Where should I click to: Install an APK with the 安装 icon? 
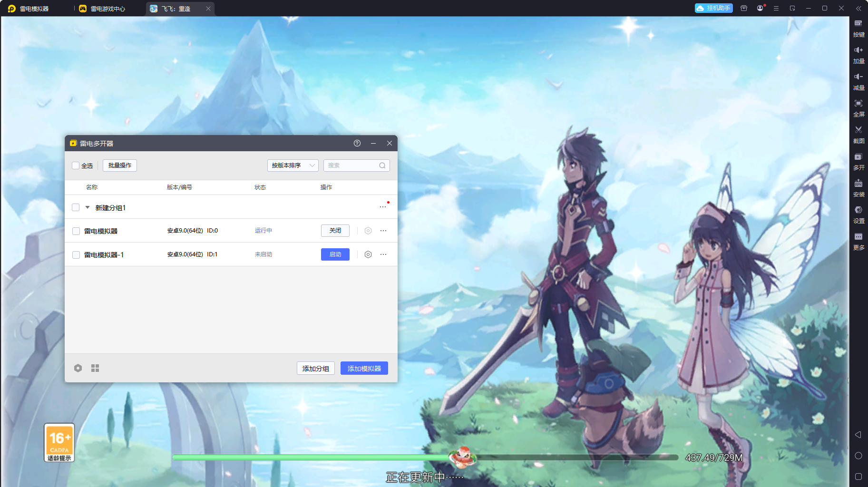(x=858, y=188)
